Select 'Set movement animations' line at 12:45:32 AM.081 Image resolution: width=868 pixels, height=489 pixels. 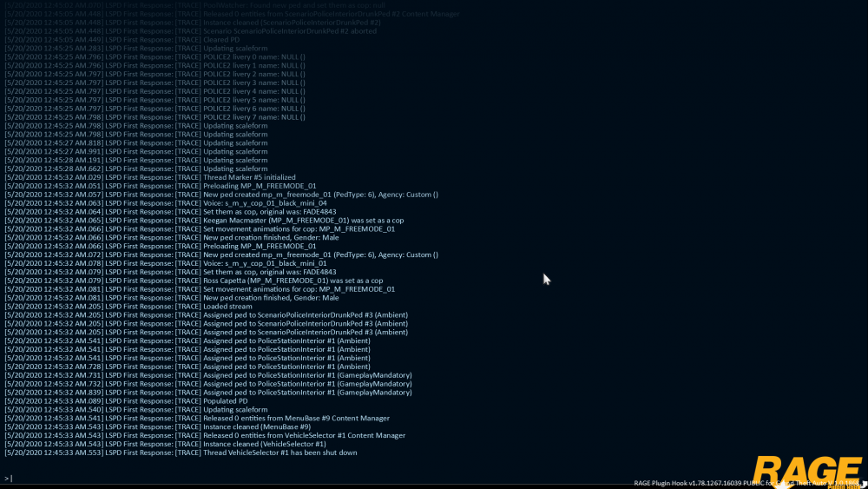click(x=200, y=289)
